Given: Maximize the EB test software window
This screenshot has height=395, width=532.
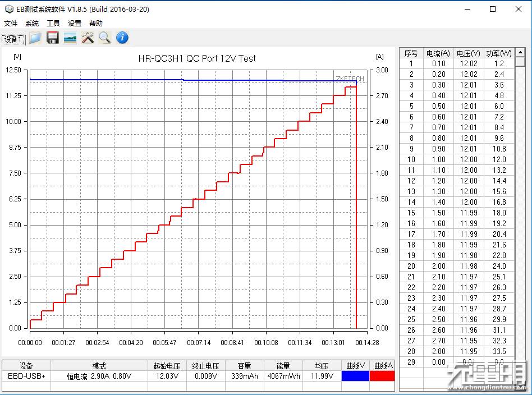Looking at the screenshot, I should click(493, 9).
